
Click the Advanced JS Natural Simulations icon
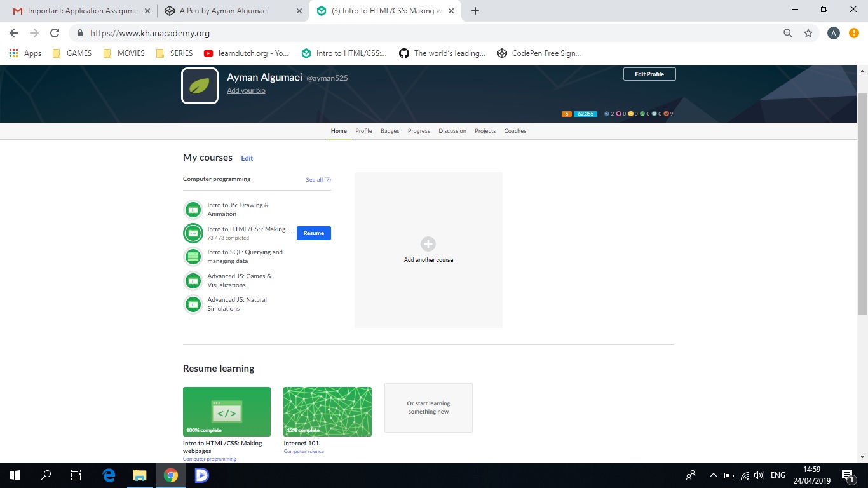pos(193,304)
